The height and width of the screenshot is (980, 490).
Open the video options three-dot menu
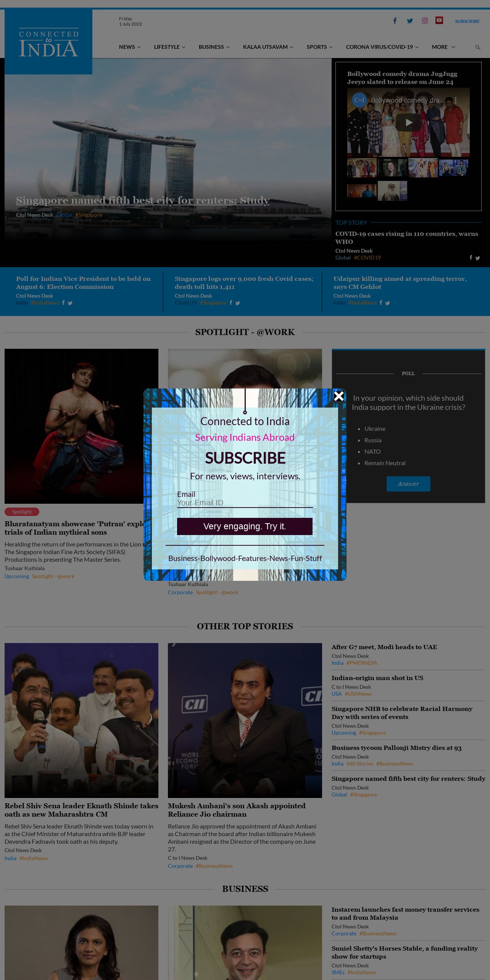(x=456, y=100)
